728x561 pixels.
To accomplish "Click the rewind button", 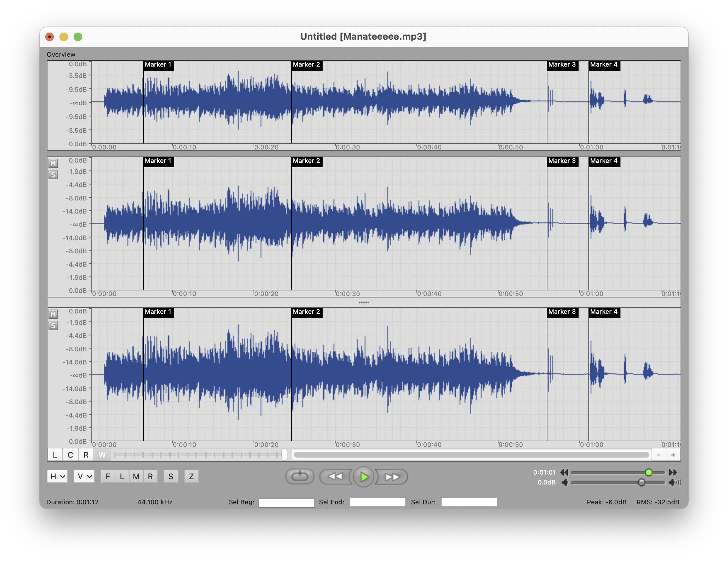I will point(335,476).
